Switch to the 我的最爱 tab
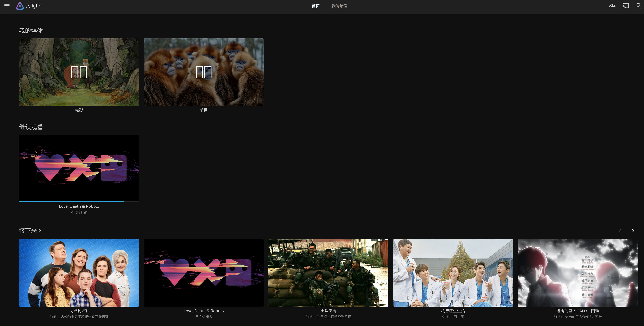The height and width of the screenshot is (326, 644). click(339, 6)
